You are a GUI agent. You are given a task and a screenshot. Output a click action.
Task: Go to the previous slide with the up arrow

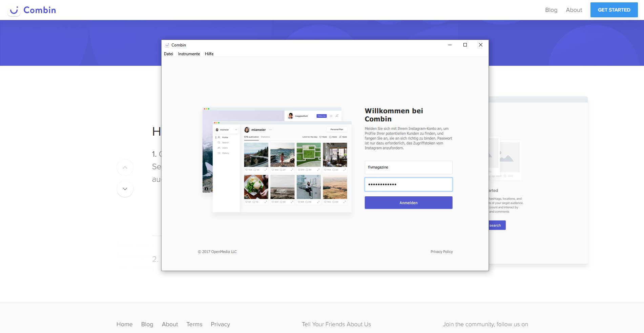click(x=125, y=168)
